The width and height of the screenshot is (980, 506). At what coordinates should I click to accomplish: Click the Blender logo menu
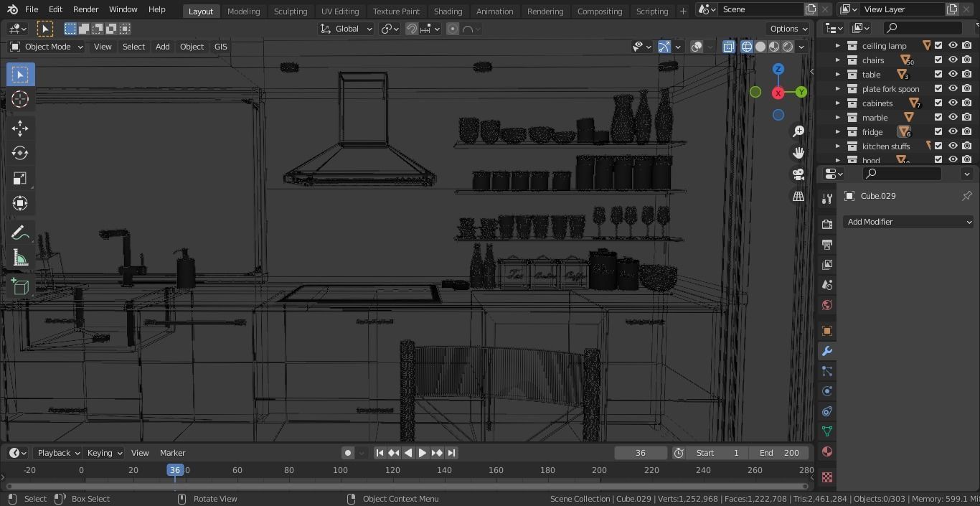pyautogui.click(x=12, y=9)
